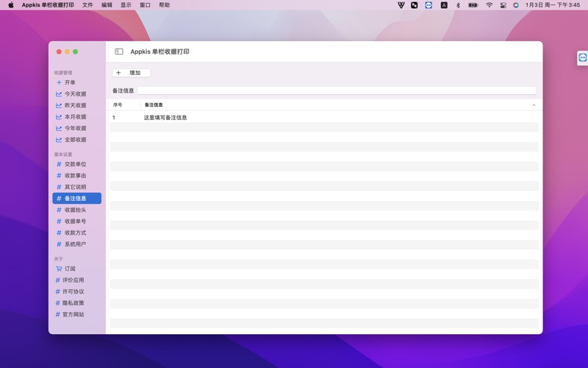Click the 增加 button
This screenshot has height=368, width=588.
[x=132, y=73]
